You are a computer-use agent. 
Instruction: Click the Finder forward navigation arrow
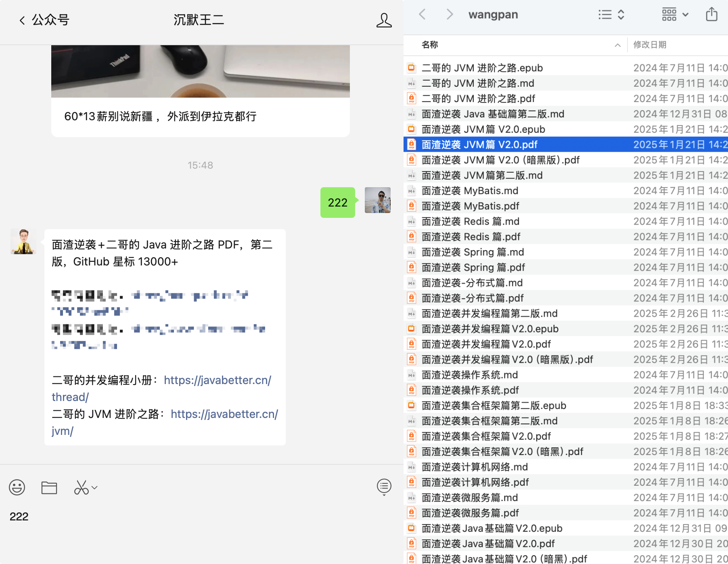[x=449, y=14]
